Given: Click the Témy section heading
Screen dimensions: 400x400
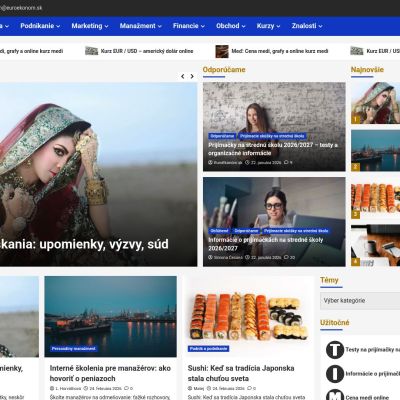Looking at the screenshot, I should [329, 280].
